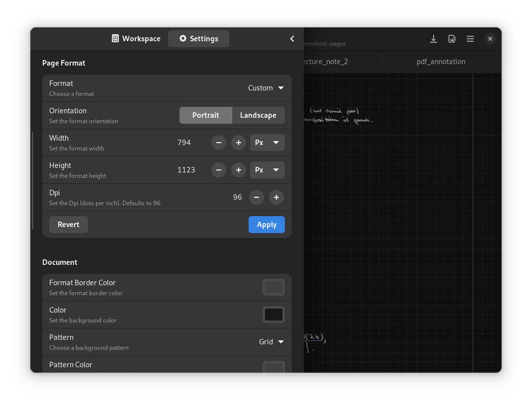
Task: Increase the Dpi value
Action: 276,197
